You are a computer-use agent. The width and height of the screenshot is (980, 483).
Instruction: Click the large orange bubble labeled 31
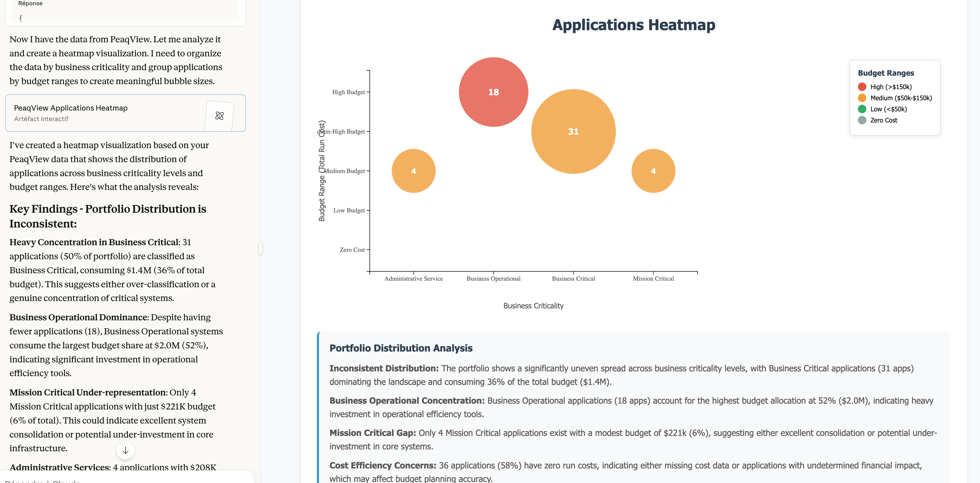pos(573,132)
